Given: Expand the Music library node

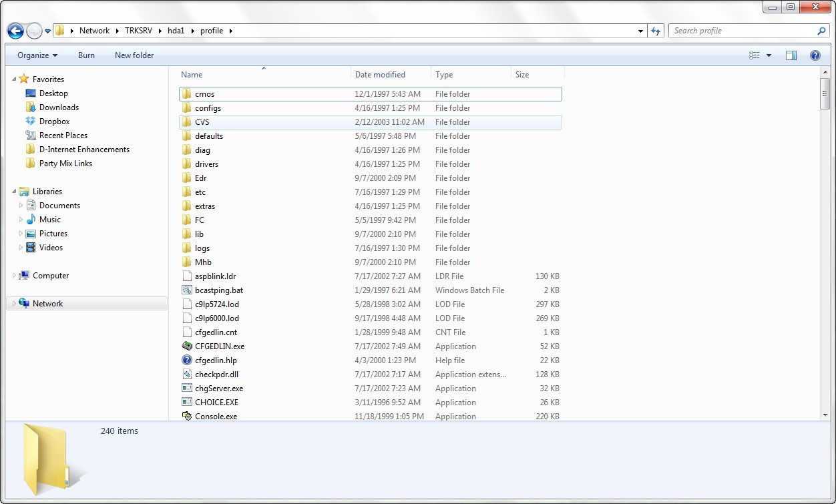Looking at the screenshot, I should pyautogui.click(x=21, y=220).
